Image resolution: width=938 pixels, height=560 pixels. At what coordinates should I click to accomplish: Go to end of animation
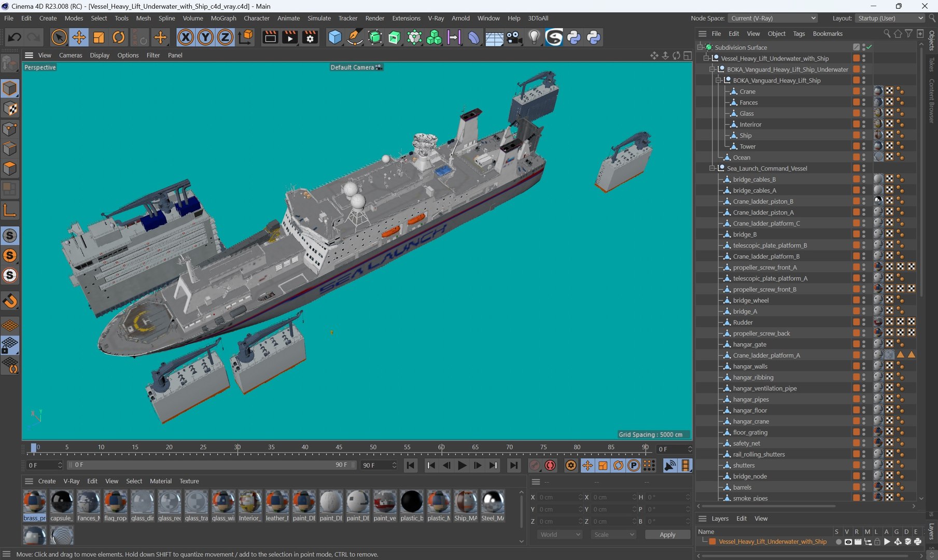click(513, 466)
